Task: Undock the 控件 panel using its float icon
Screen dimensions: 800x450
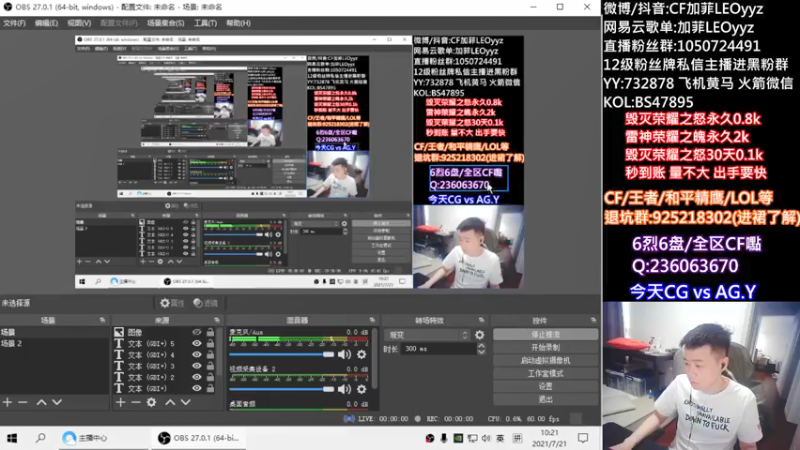Action: (593, 320)
